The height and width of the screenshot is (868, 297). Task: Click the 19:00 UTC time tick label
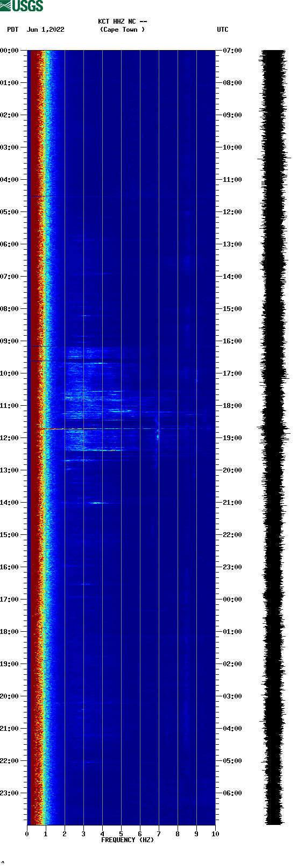click(x=232, y=438)
